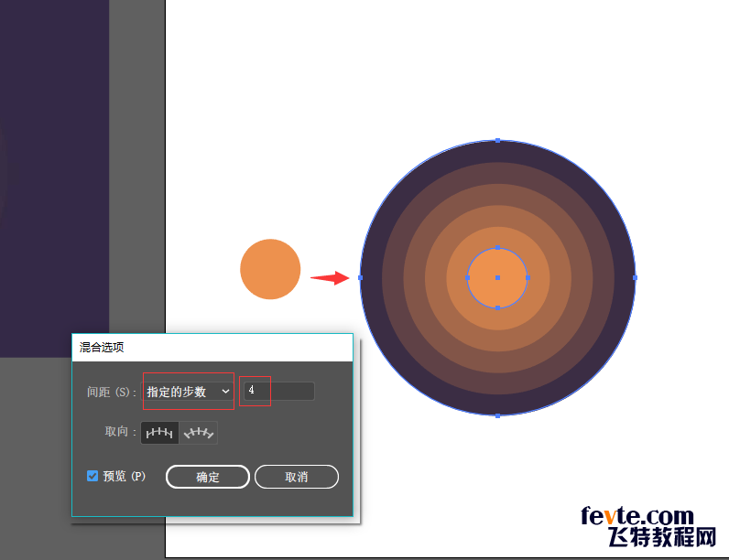Click the right anchor point of outer circle

(635, 277)
